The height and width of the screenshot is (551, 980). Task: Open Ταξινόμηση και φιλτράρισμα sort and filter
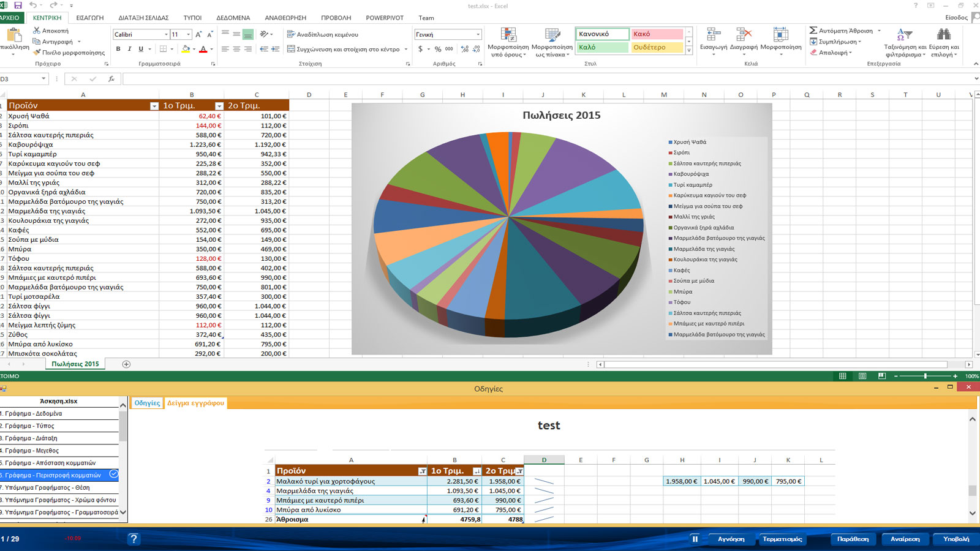[905, 42]
